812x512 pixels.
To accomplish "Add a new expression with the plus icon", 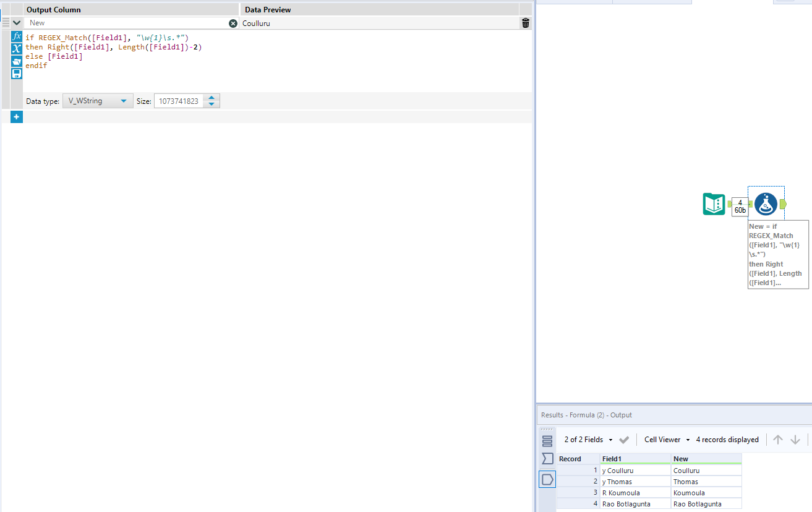I will (16, 116).
